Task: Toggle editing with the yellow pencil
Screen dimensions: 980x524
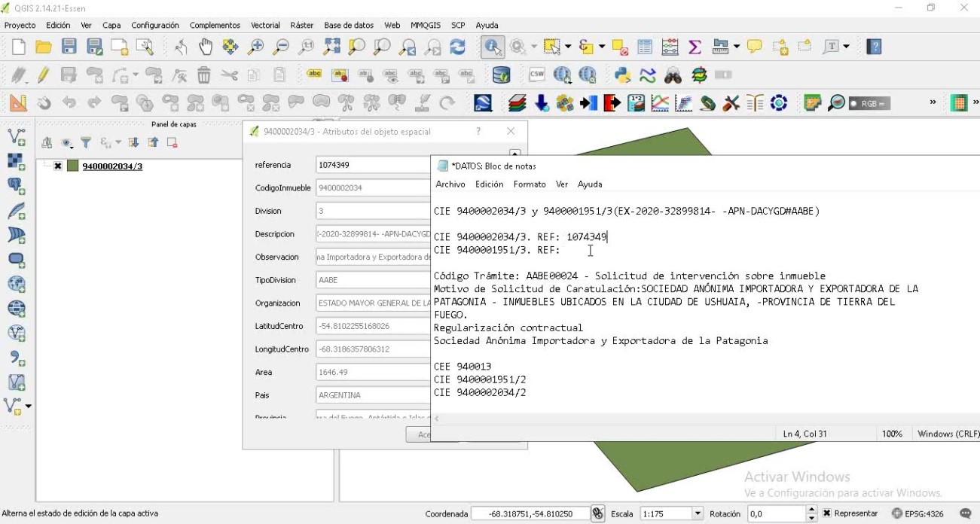Action: coord(44,75)
